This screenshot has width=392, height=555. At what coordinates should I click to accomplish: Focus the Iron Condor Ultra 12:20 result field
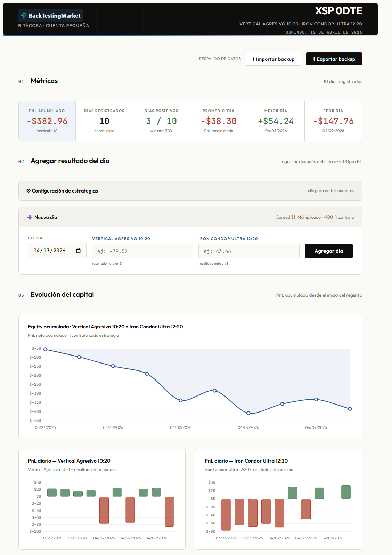click(248, 251)
